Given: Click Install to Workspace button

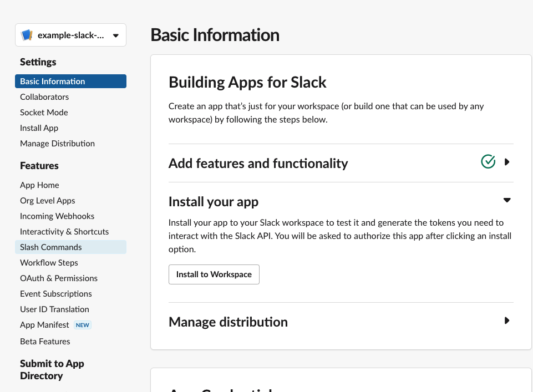Looking at the screenshot, I should [x=214, y=274].
